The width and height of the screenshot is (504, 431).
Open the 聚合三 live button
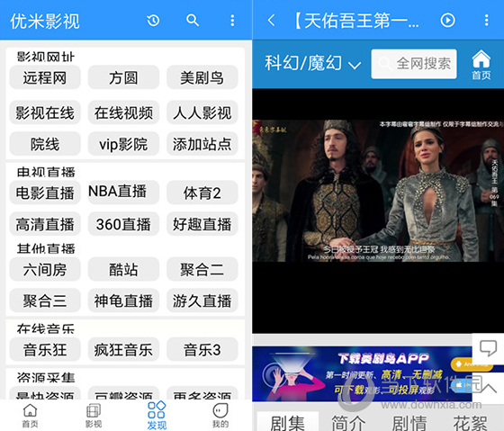pyautogui.click(x=45, y=301)
